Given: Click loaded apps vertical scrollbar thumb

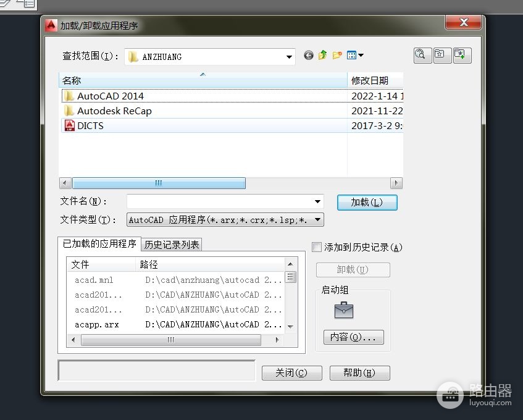Looking at the screenshot, I should click(290, 277).
